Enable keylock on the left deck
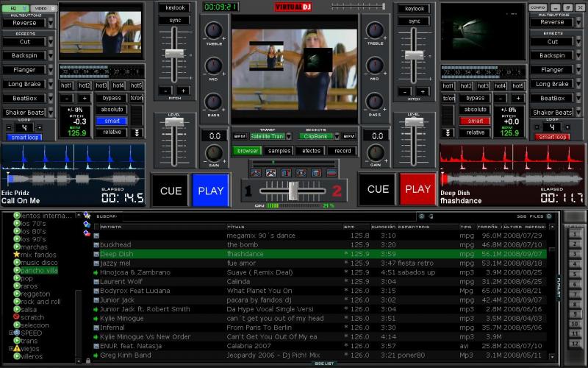The image size is (588, 368). 173,8
